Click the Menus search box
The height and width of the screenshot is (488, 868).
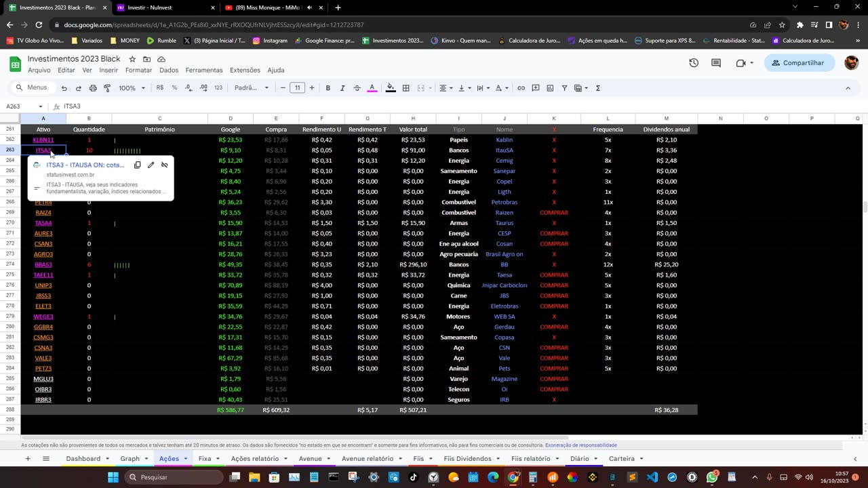click(33, 88)
